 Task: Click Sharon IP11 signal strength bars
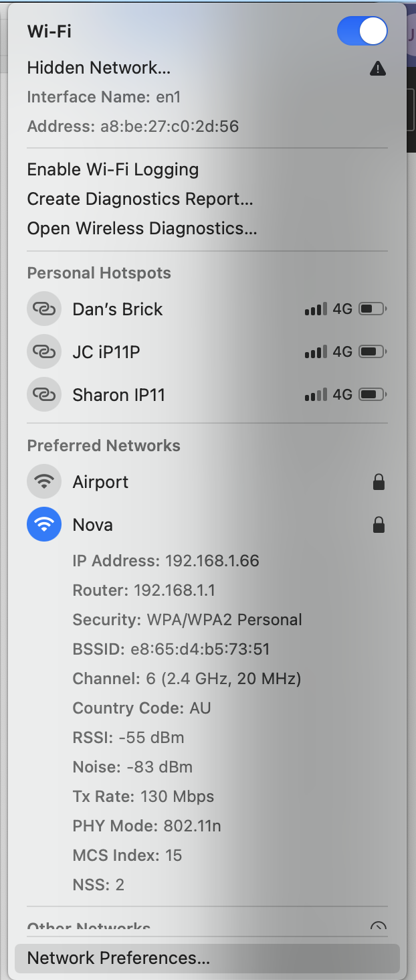pyautogui.click(x=316, y=395)
